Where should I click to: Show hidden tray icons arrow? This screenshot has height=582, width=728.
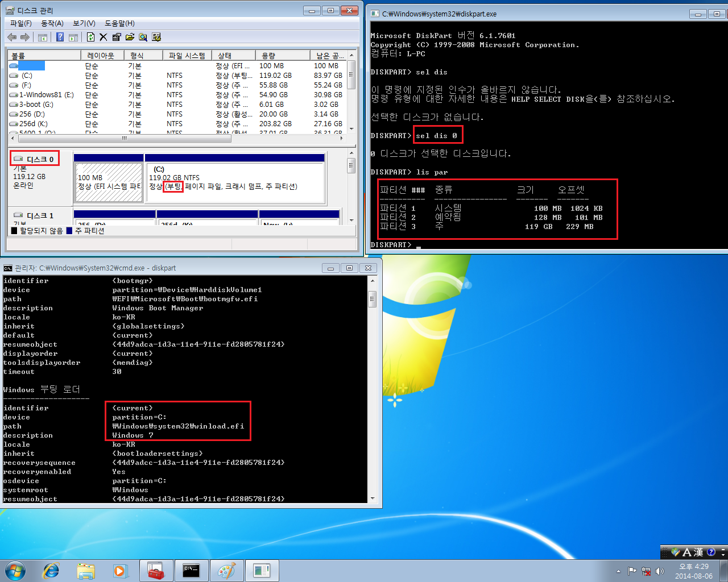pos(618,571)
